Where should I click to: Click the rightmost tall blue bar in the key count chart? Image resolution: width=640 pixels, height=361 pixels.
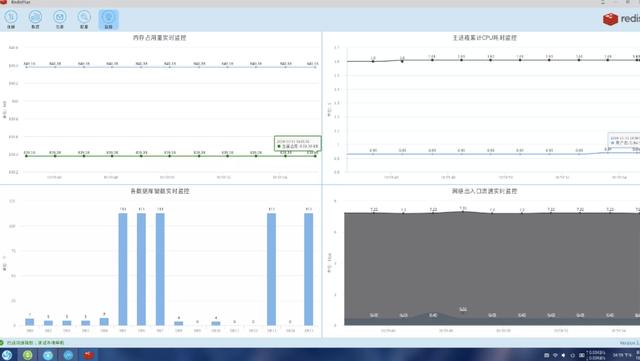(x=309, y=269)
